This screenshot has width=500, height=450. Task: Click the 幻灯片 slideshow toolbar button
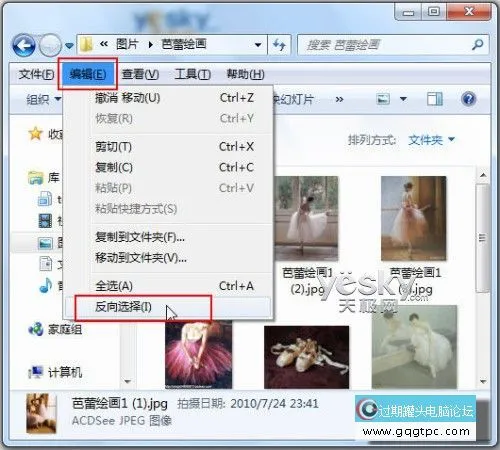coord(294,99)
